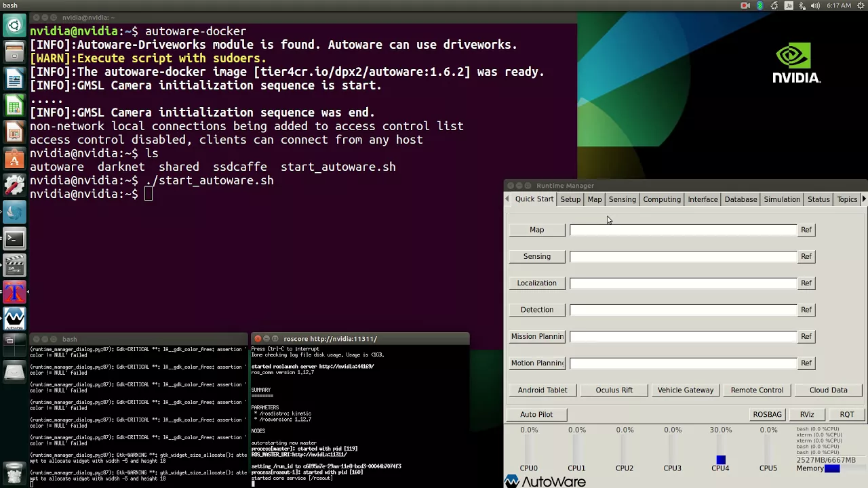
Task: Open the Trash in the dock
Action: click(14, 472)
